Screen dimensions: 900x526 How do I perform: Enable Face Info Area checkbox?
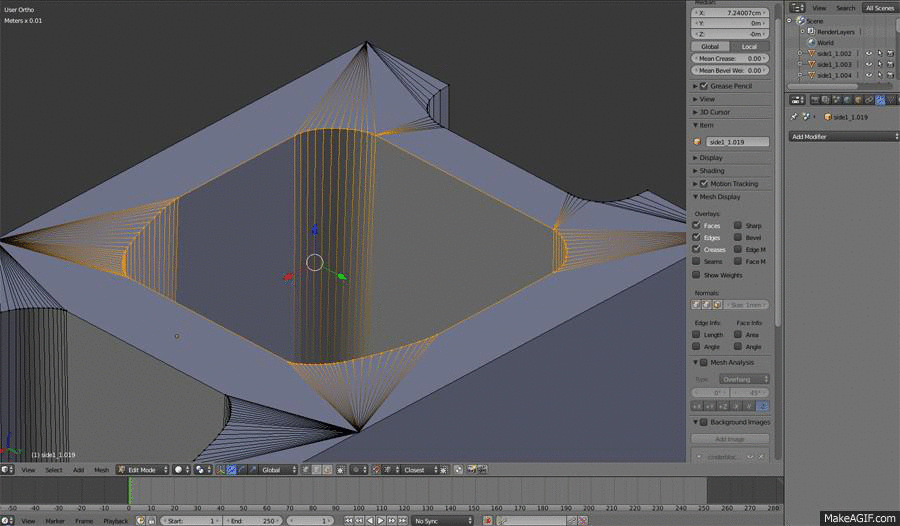[738, 334]
